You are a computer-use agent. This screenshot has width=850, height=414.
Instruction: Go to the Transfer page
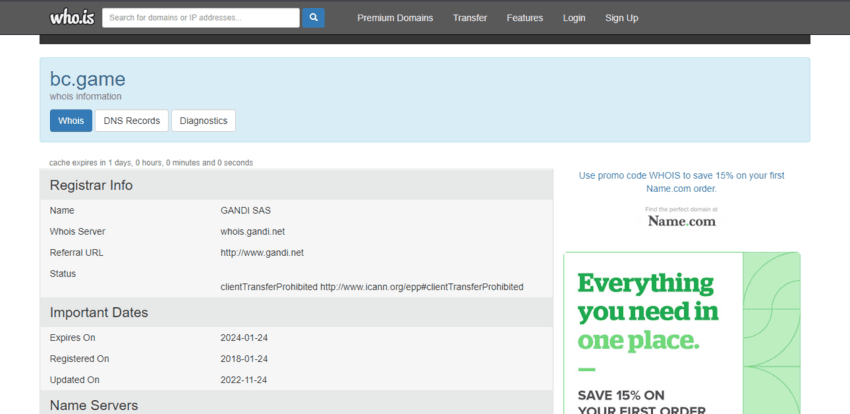click(x=470, y=18)
